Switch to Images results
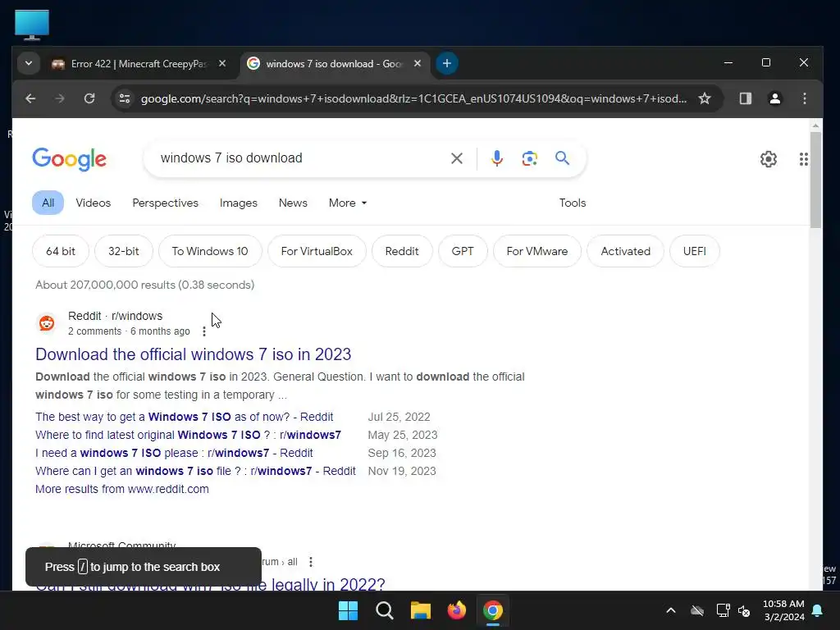This screenshot has width=840, height=630. tap(239, 203)
